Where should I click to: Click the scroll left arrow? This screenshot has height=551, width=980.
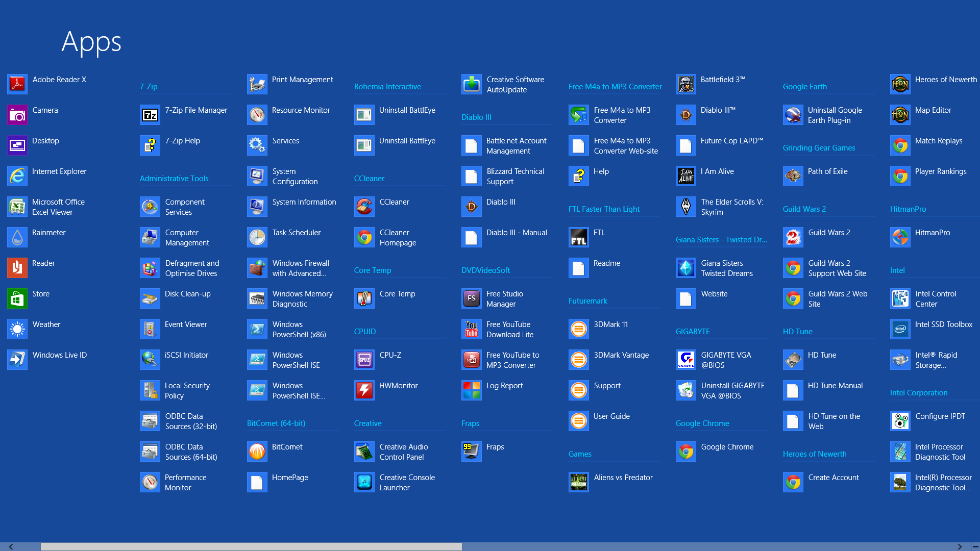(x=11, y=546)
